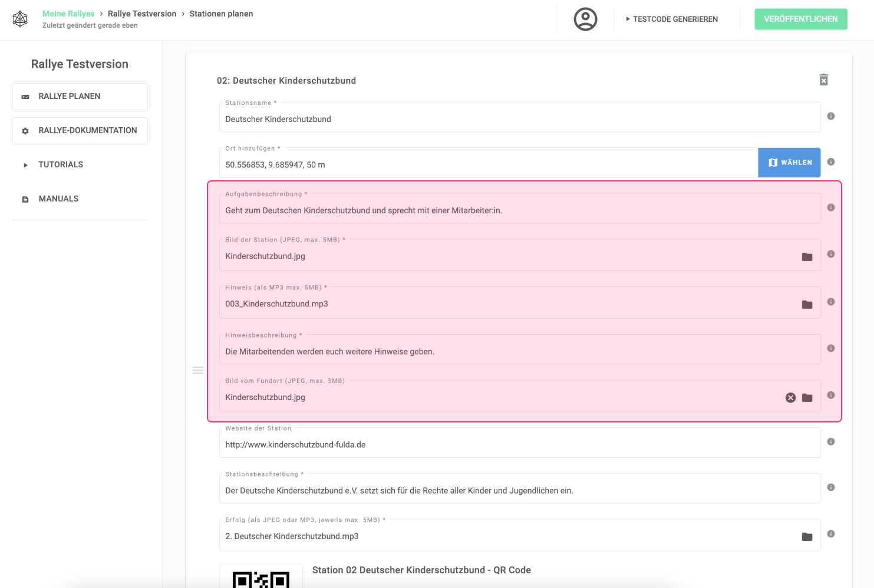Open folder picker for Hinweis MP3 field

click(807, 305)
